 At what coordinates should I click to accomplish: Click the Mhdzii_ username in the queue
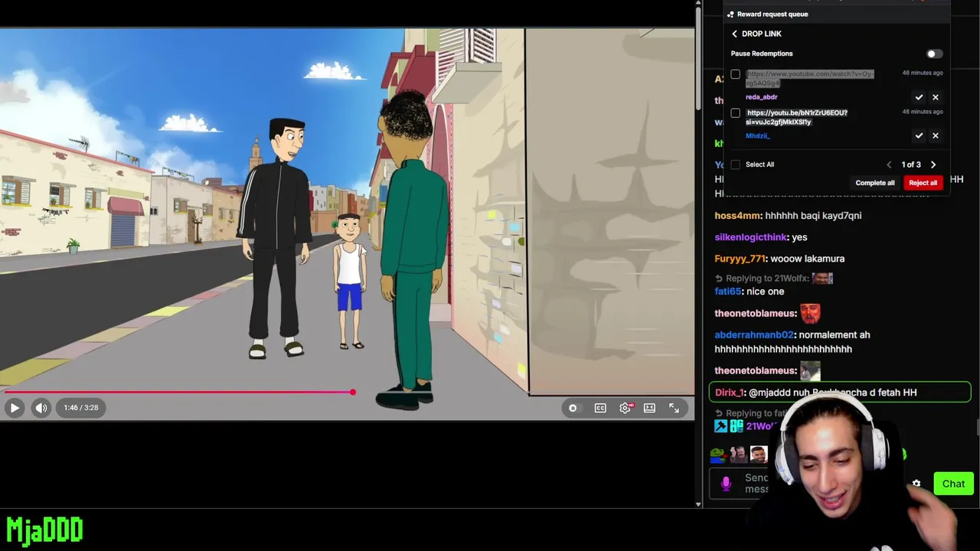[758, 135]
